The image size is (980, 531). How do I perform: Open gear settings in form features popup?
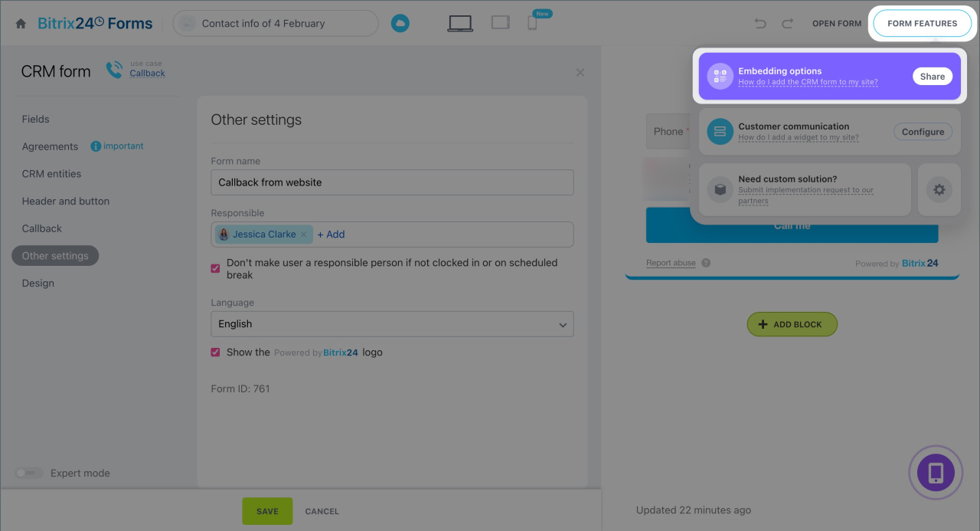click(x=939, y=189)
